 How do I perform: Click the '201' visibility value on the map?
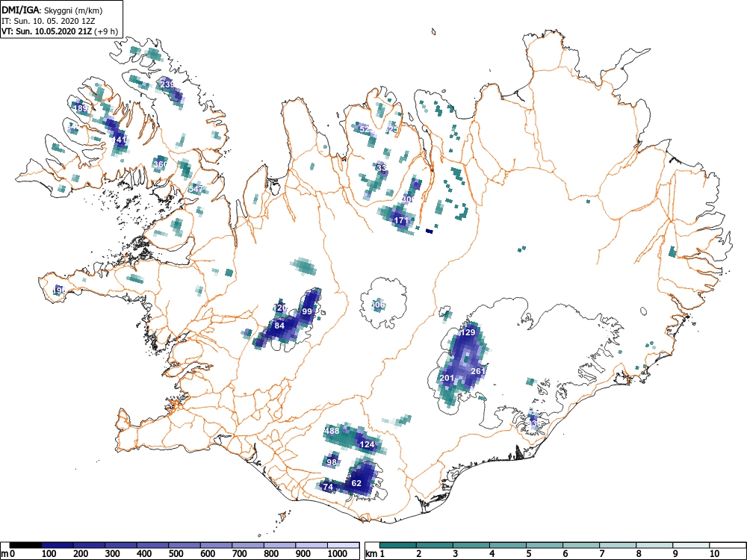click(447, 378)
